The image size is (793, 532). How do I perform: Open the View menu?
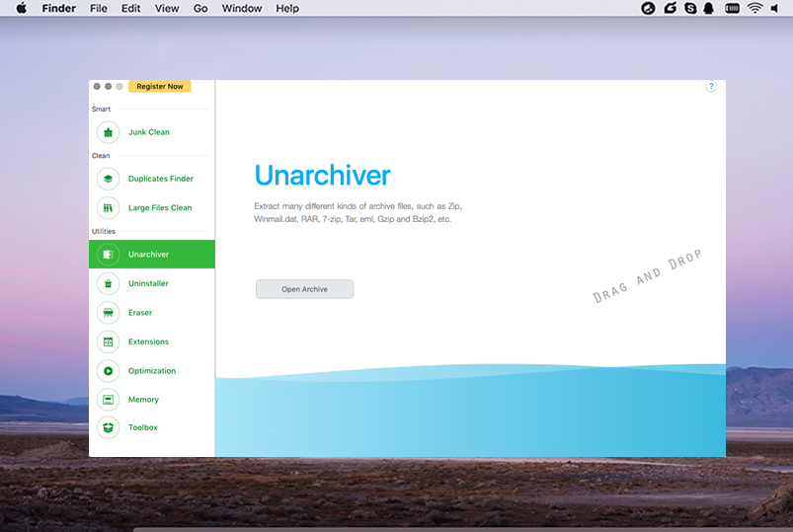click(167, 9)
